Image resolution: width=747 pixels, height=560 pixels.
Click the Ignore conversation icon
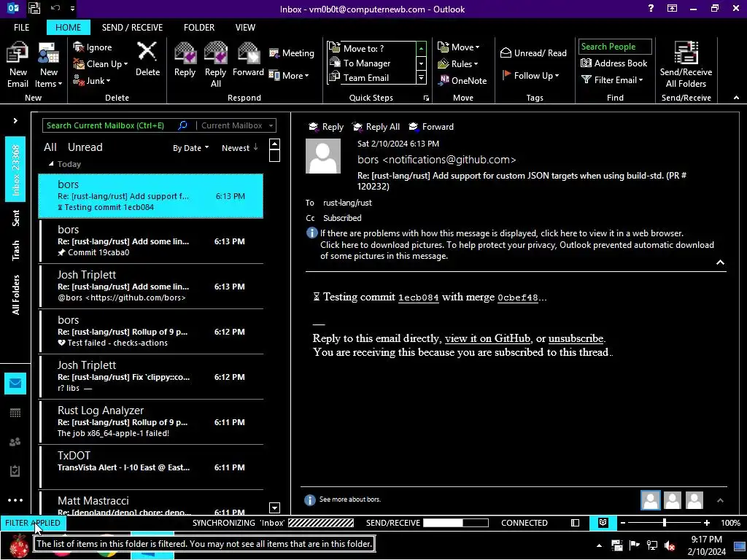pos(93,47)
